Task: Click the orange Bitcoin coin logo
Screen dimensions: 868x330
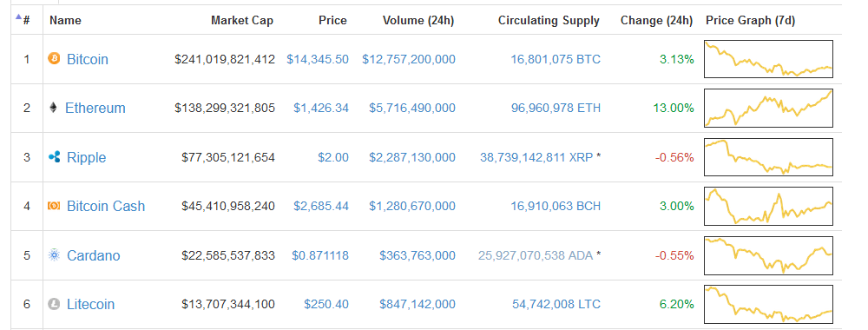Action: [x=54, y=59]
